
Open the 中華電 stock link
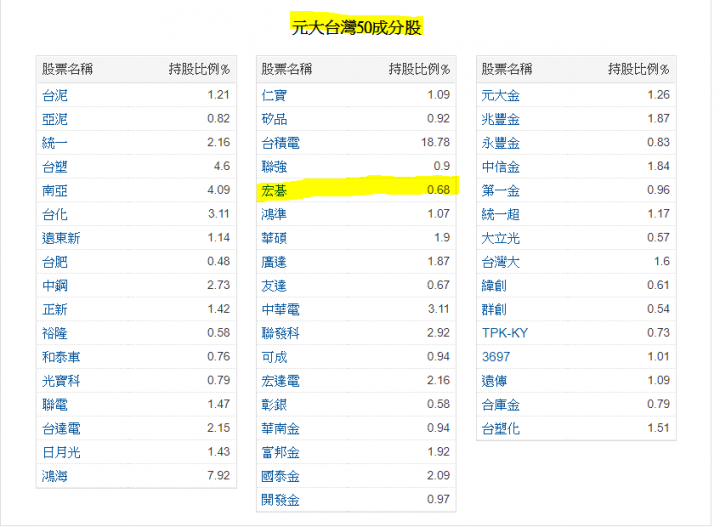click(x=281, y=309)
